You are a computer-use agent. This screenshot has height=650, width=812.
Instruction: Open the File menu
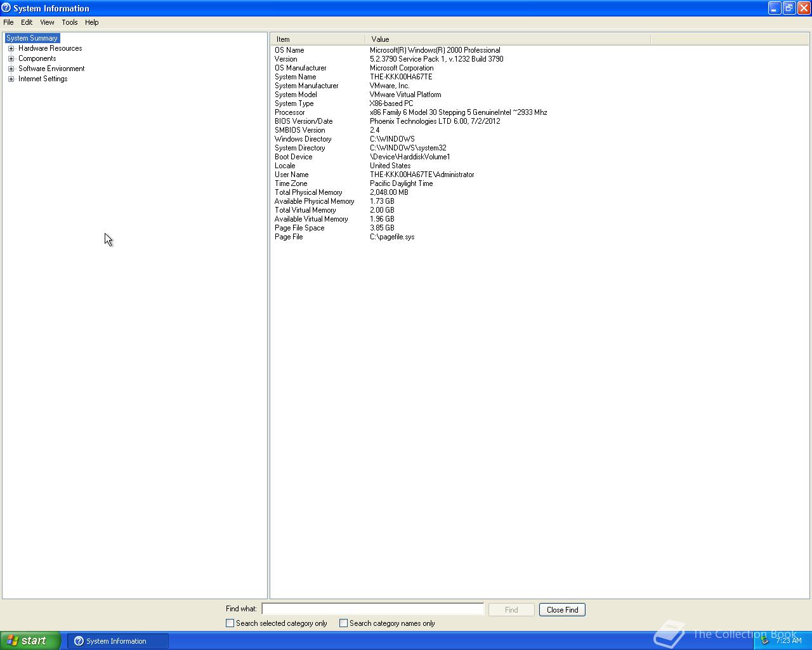click(x=8, y=22)
